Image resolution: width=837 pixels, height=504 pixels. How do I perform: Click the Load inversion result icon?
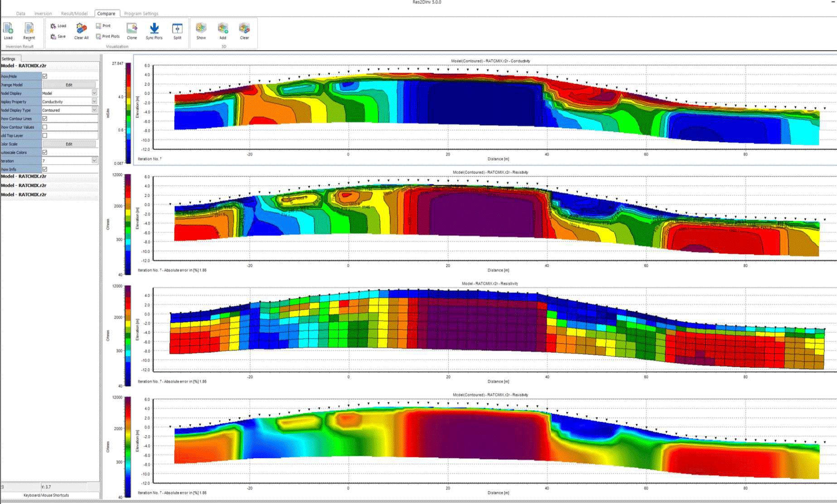8,30
